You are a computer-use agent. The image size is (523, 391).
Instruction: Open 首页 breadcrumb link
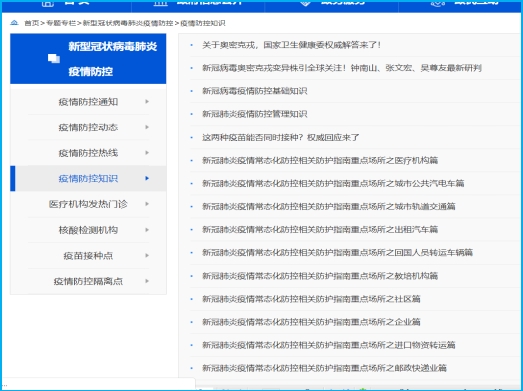[x=32, y=23]
